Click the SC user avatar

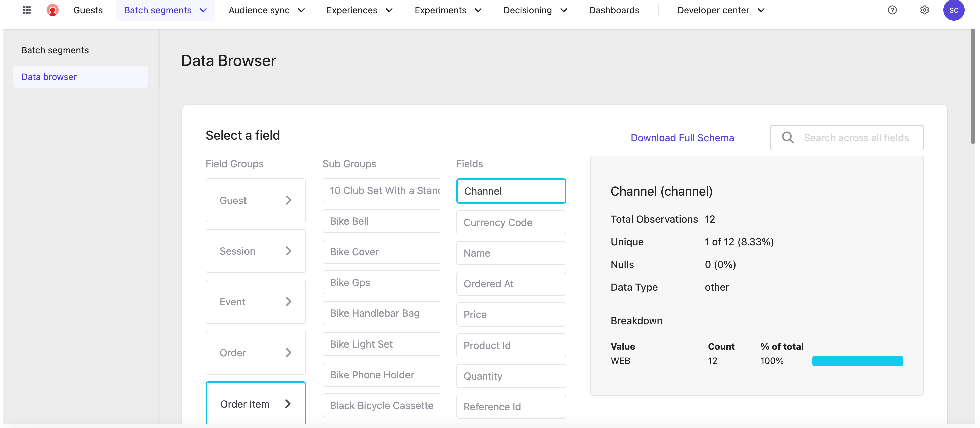point(953,10)
